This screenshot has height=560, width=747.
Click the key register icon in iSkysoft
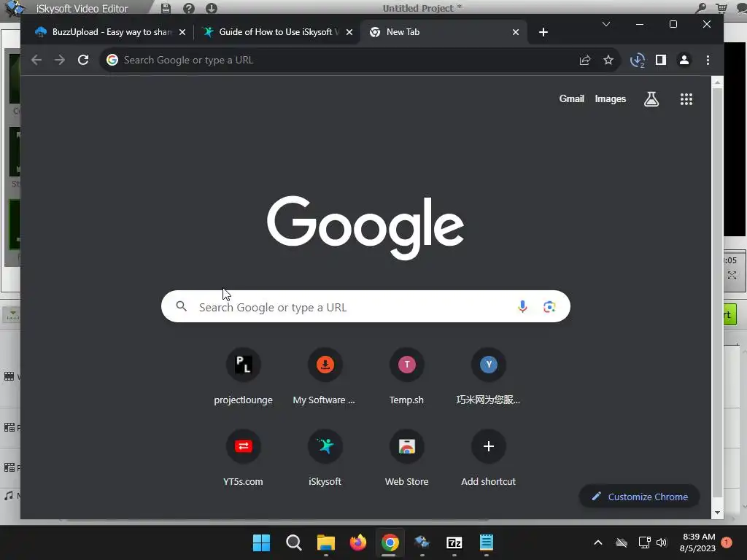[701, 7]
